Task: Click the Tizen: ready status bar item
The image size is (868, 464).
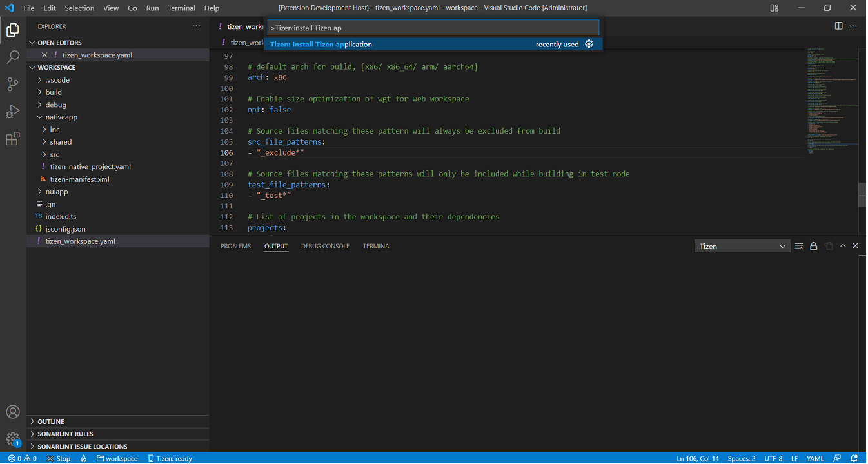Action: click(x=170, y=458)
